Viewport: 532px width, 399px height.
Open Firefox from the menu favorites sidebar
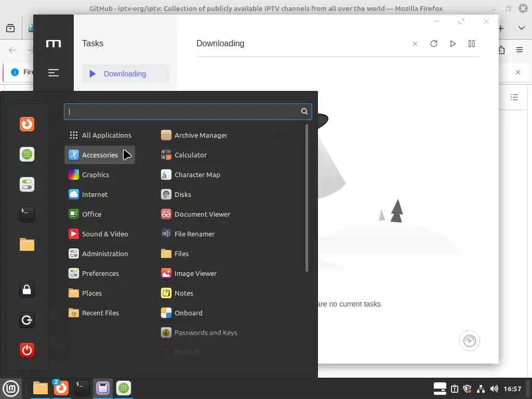pyautogui.click(x=27, y=124)
